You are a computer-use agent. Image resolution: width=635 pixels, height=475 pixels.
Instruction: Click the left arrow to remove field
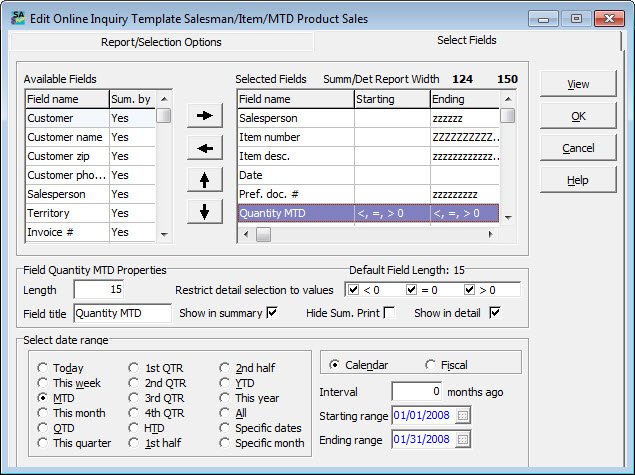point(205,148)
